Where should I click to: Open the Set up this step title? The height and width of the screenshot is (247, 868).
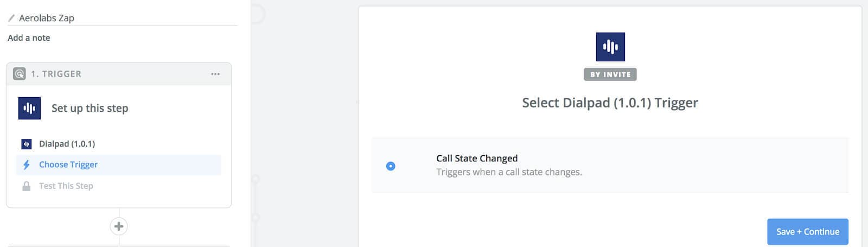[90, 108]
